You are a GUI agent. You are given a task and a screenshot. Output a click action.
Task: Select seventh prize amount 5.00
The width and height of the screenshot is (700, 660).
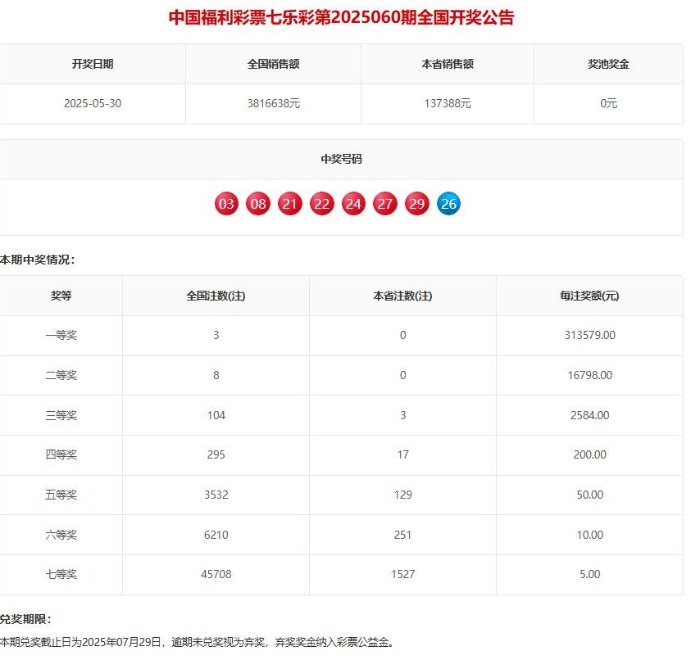click(590, 574)
